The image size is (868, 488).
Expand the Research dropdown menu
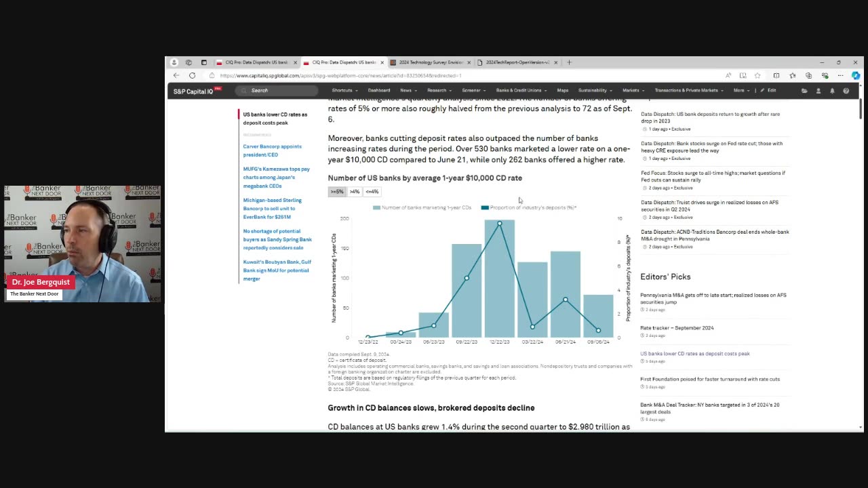coord(439,90)
